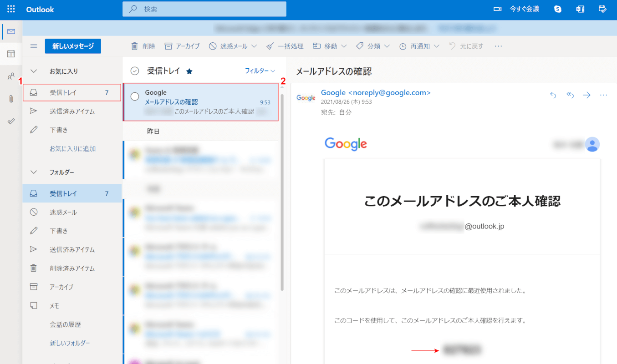Viewport: 617px width, 364px height.
Task: Click 元に戻す undo toolbar button
Action: pos(466,46)
